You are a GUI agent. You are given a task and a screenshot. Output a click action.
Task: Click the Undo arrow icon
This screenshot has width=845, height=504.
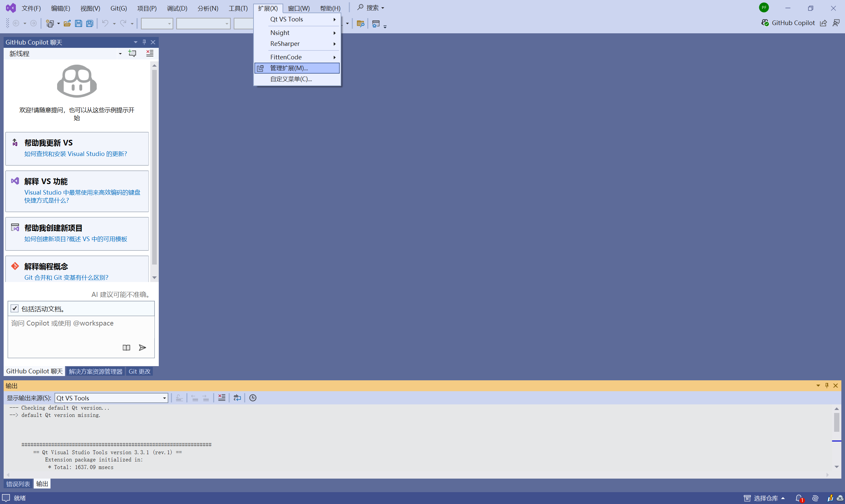coord(105,23)
